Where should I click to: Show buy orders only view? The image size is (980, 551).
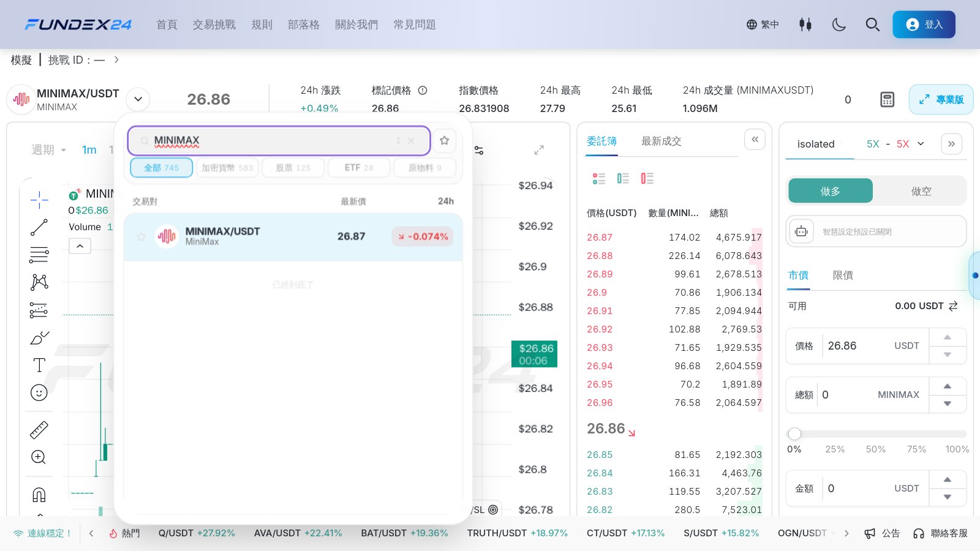(x=623, y=178)
